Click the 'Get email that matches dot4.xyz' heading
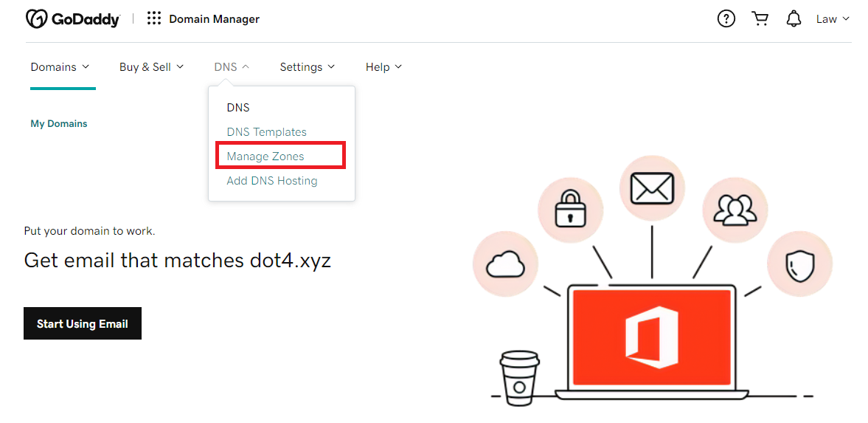Image resolution: width=868 pixels, height=423 pixels. tap(177, 260)
